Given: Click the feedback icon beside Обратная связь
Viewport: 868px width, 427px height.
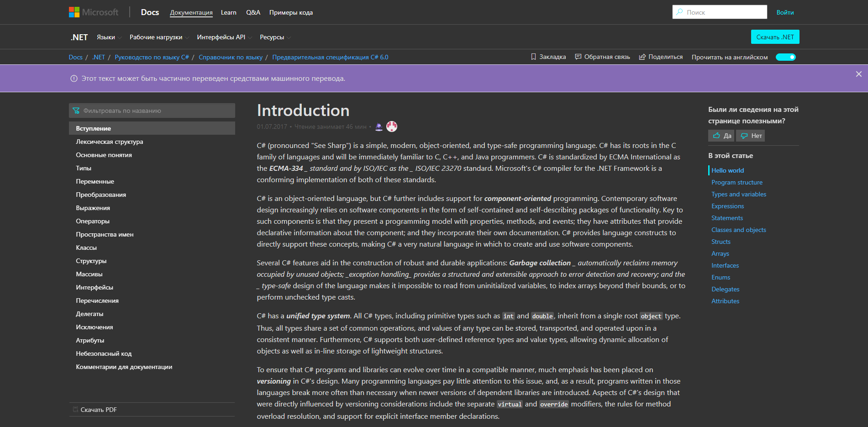Looking at the screenshot, I should click(x=578, y=57).
